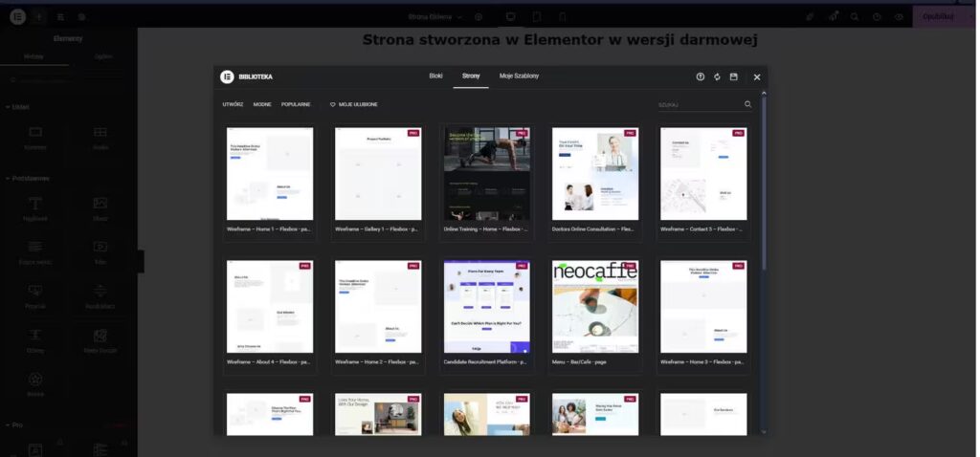Select the Kontener widget in sidebar

point(35,139)
